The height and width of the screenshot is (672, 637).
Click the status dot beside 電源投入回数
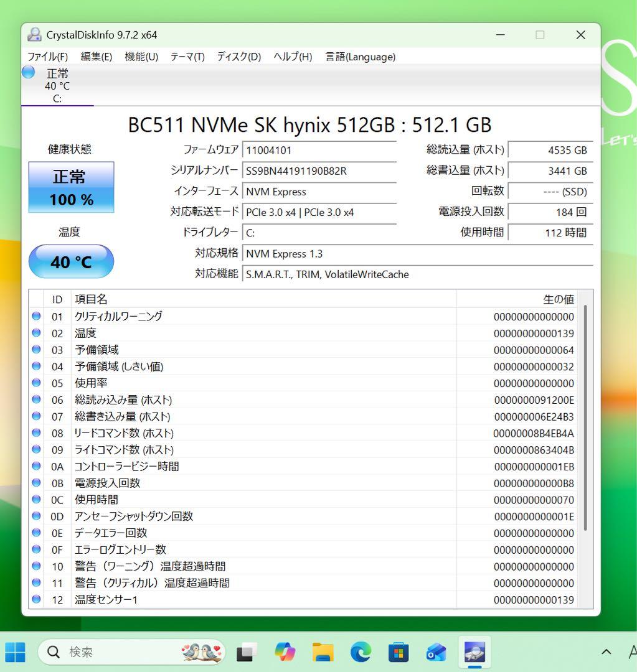point(36,483)
